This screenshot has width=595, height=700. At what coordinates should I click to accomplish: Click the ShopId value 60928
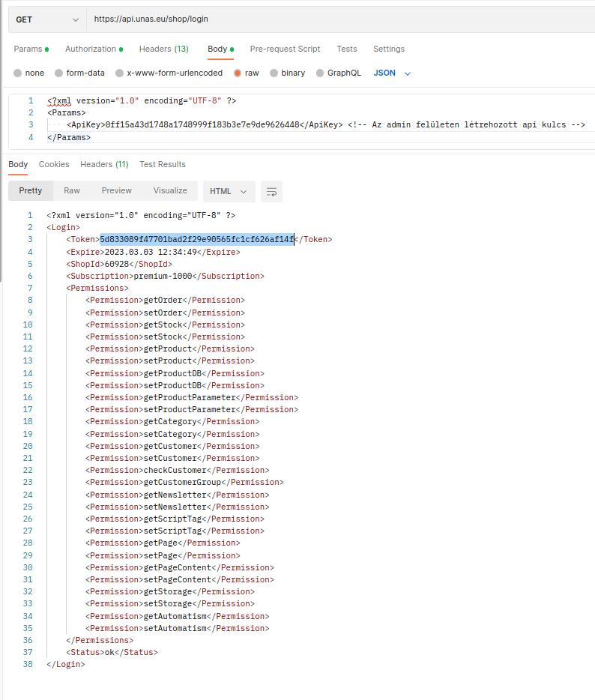point(116,265)
